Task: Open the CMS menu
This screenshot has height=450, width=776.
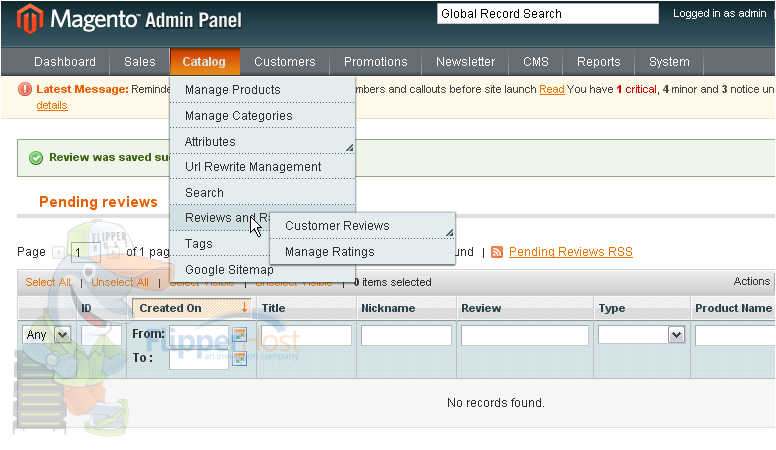Action: (536, 62)
